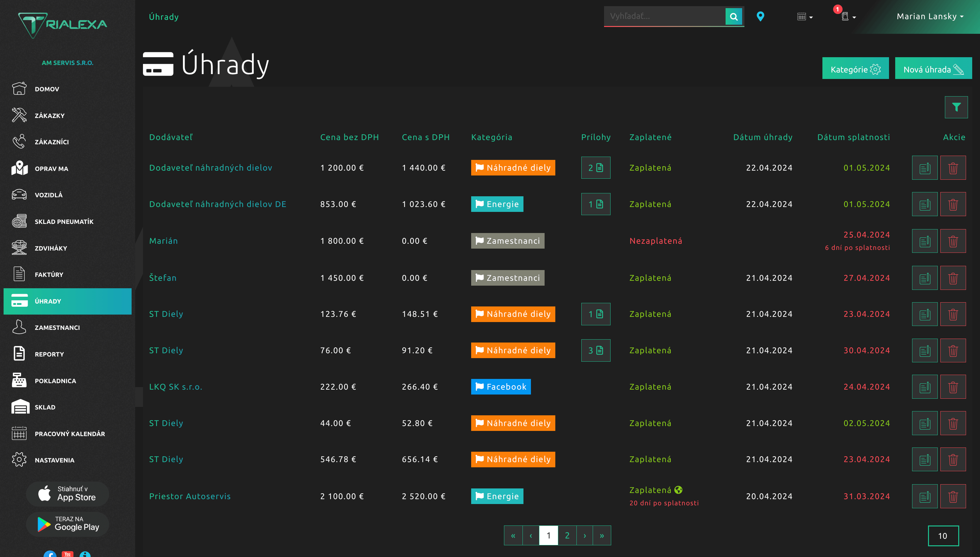Edit the Marián payment row

click(x=924, y=241)
